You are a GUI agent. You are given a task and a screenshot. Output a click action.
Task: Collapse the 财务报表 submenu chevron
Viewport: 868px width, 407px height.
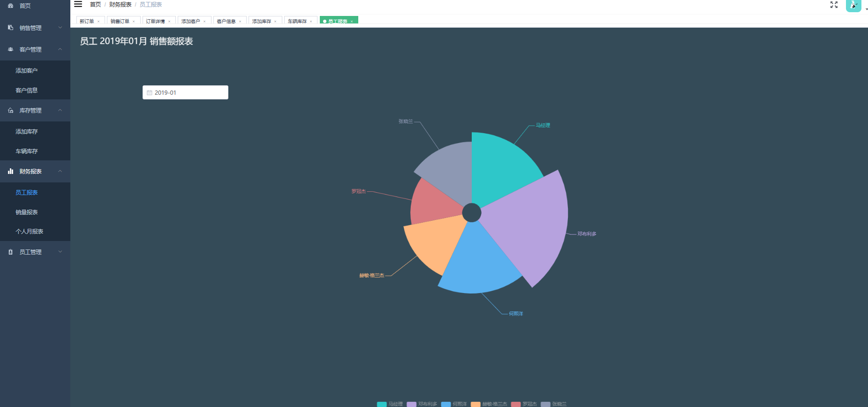tap(60, 171)
